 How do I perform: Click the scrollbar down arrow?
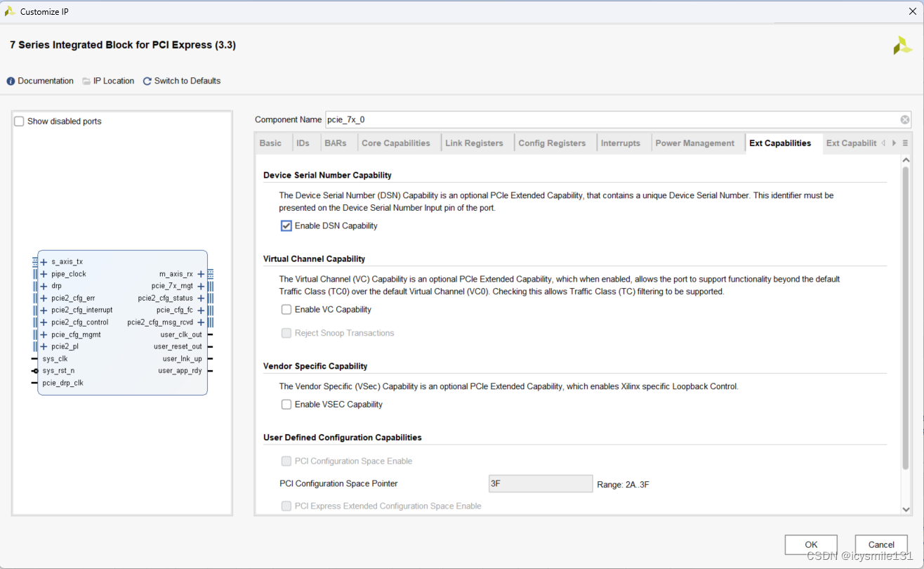(x=906, y=509)
